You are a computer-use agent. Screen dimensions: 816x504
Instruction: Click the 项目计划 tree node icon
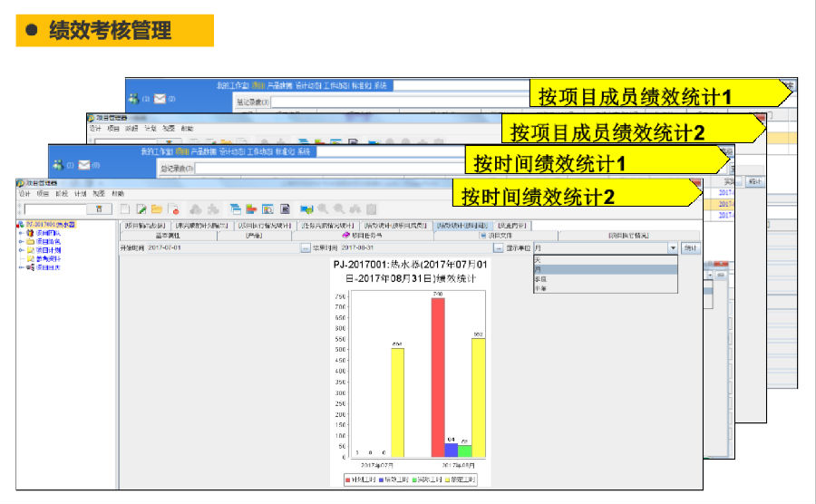click(x=30, y=250)
